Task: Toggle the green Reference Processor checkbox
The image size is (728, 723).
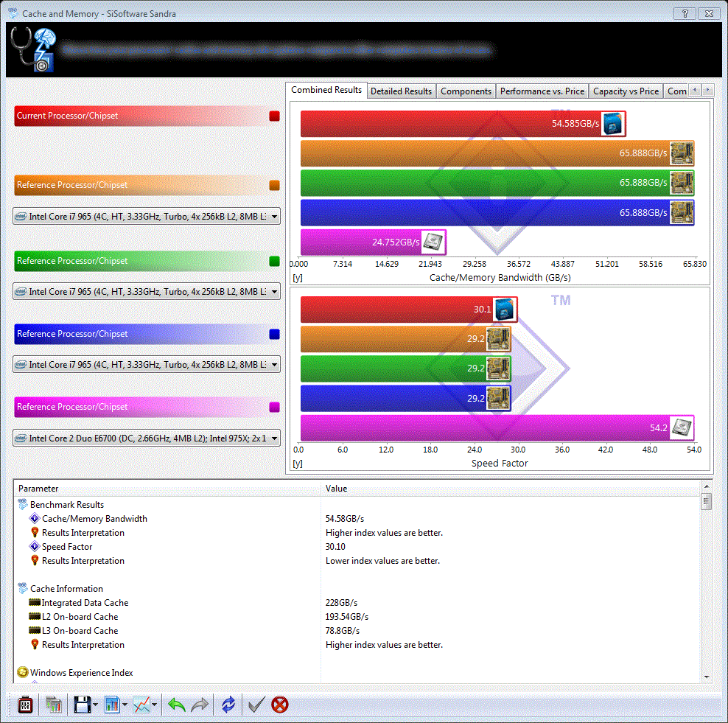Action: (274, 262)
